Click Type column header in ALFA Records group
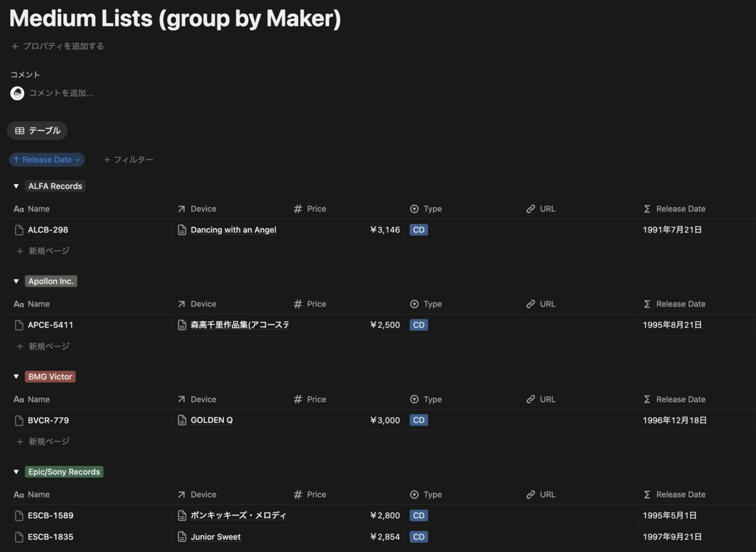Screen dimensions: 756x552 point(426,209)
